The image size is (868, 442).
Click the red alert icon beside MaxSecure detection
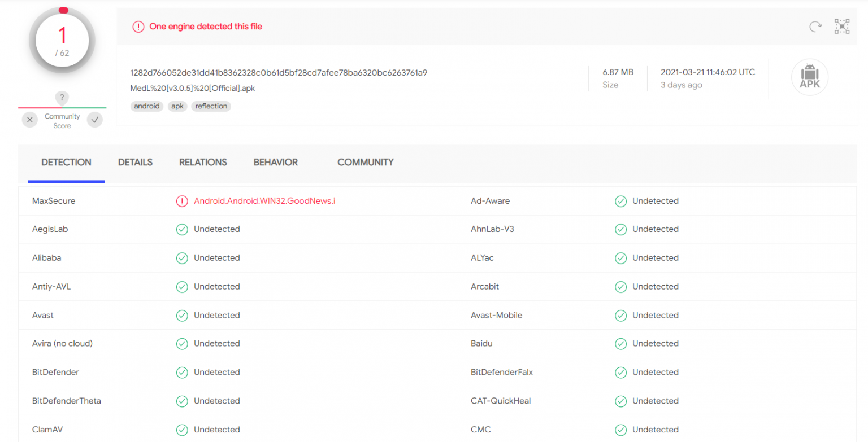pos(182,201)
